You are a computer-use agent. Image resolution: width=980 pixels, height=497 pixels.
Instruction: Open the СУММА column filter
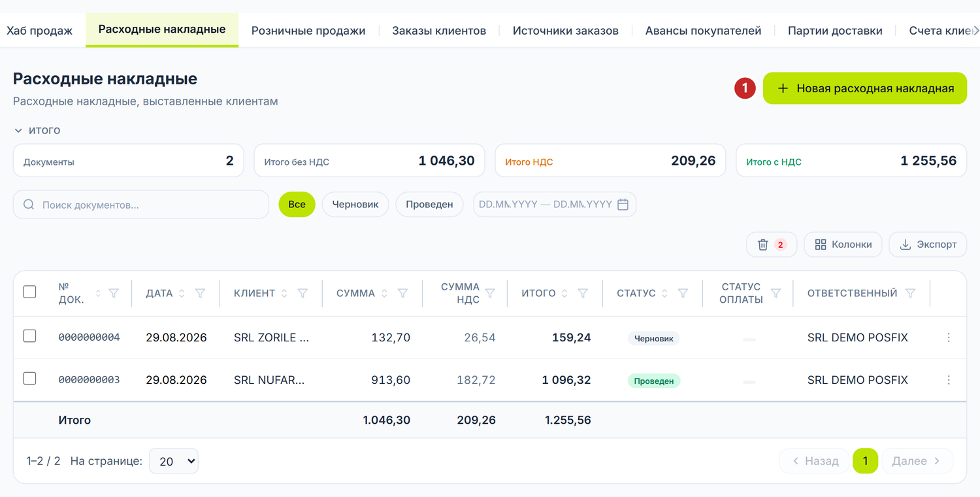click(x=403, y=294)
